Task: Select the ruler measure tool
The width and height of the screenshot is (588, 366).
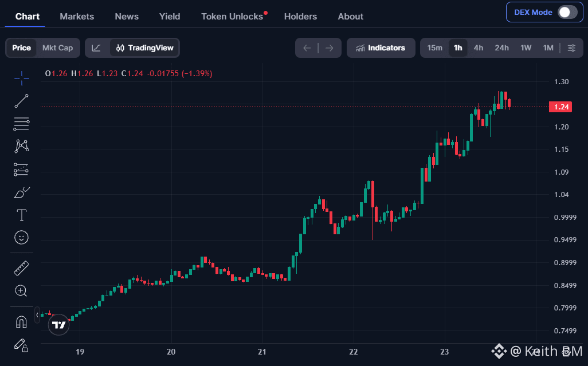Action: [x=21, y=268]
